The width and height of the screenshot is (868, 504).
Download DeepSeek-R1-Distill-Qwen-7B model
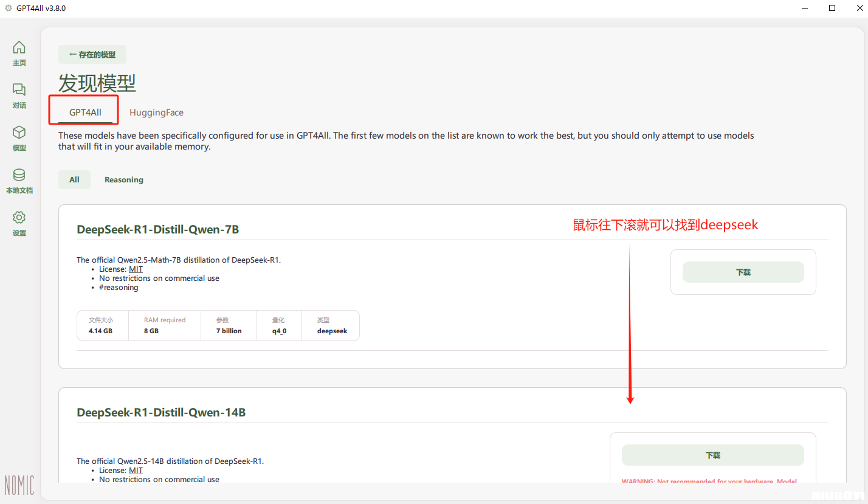[743, 272]
